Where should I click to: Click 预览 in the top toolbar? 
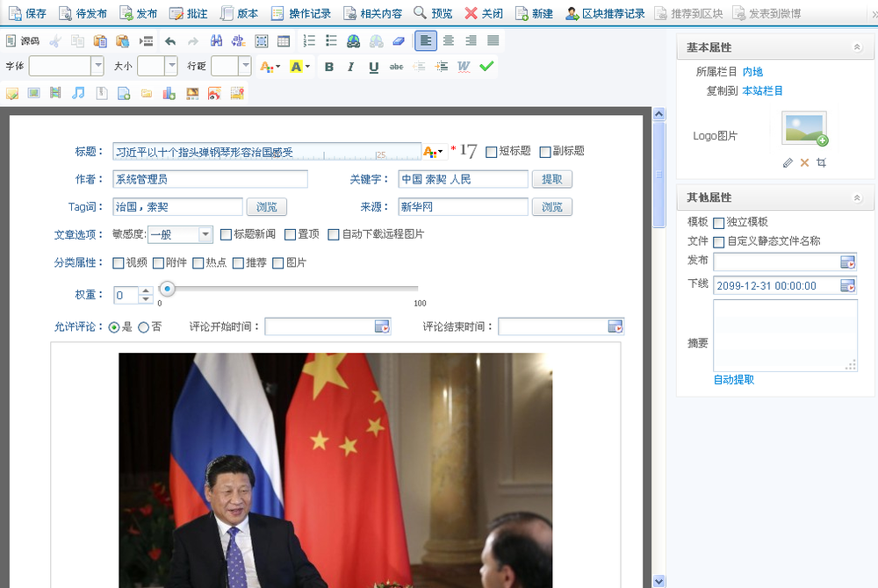tap(442, 12)
